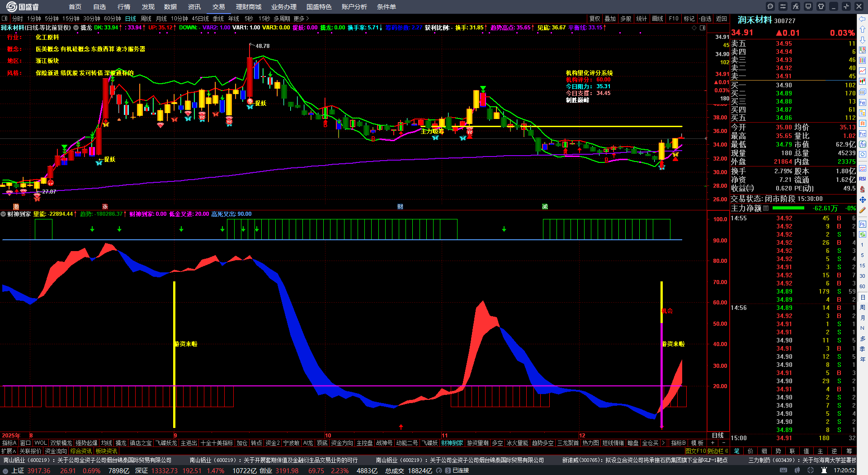Open the 交易 menu
868x475 pixels.
click(x=219, y=7)
